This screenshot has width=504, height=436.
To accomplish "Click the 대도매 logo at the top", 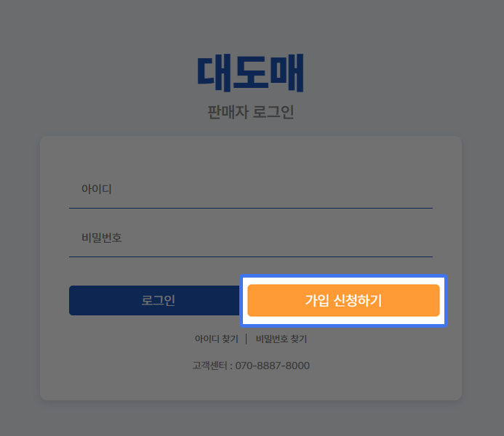I will tap(250, 73).
